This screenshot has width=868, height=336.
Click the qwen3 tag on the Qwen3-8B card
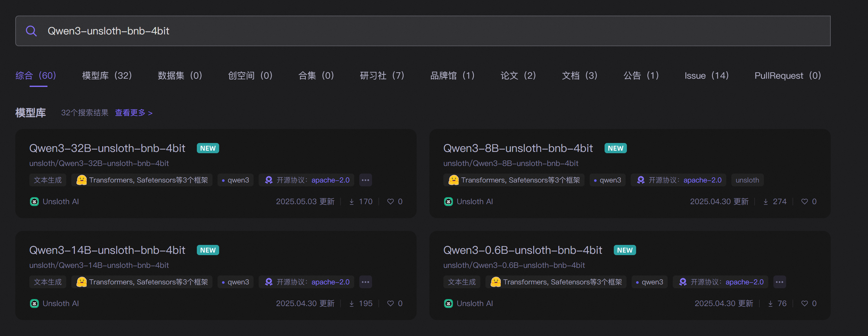(x=607, y=180)
